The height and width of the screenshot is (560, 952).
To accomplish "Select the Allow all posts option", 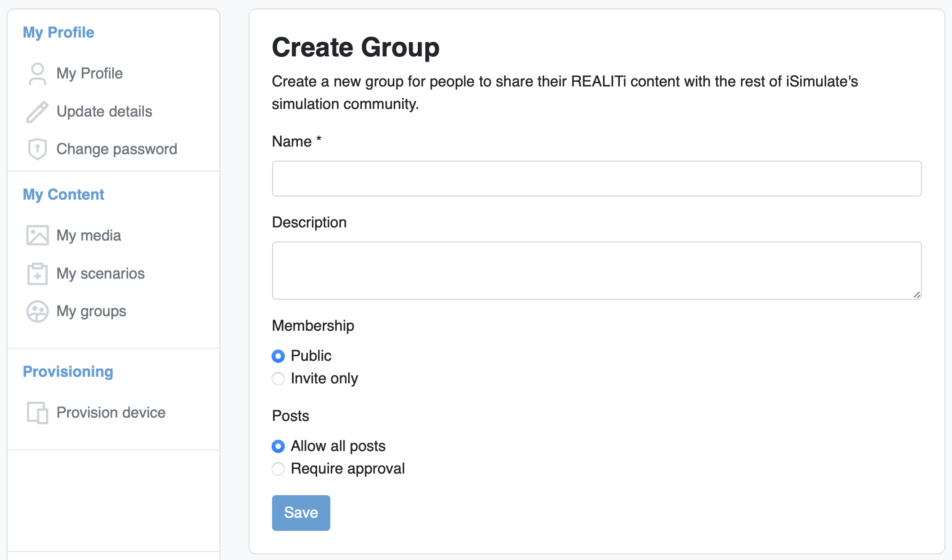I will (278, 446).
